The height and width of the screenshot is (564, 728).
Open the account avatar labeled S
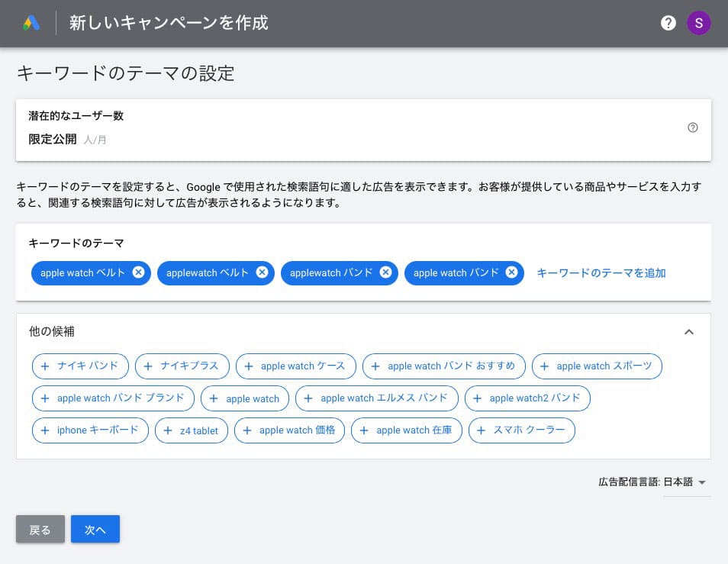[x=698, y=23]
